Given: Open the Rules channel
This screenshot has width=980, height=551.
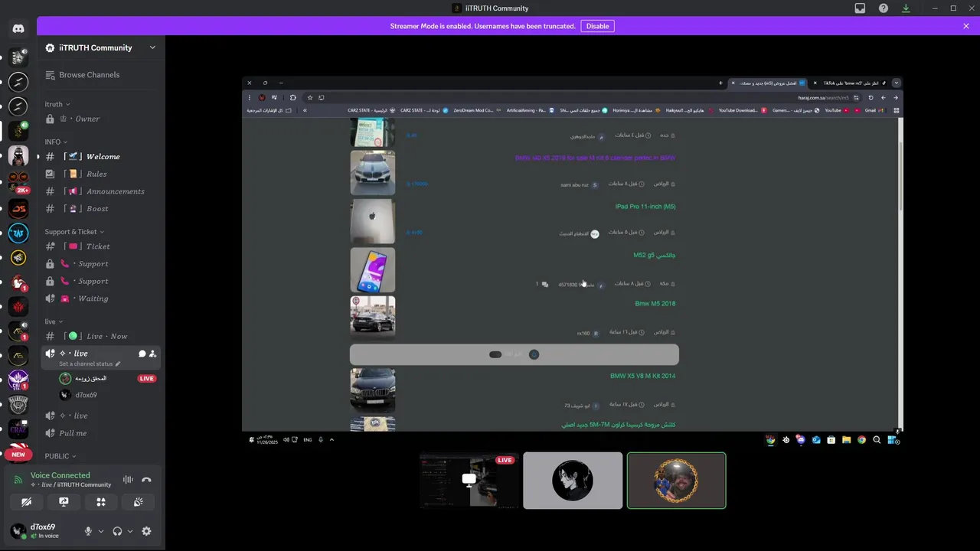Looking at the screenshot, I should [101, 174].
